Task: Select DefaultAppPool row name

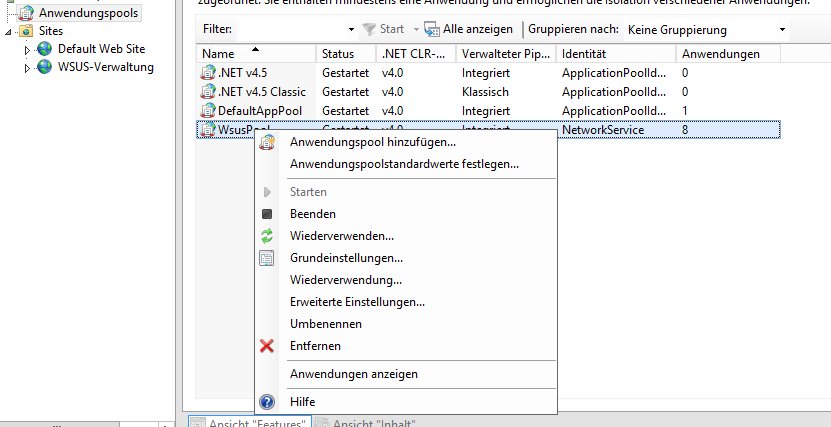Action: [260, 111]
